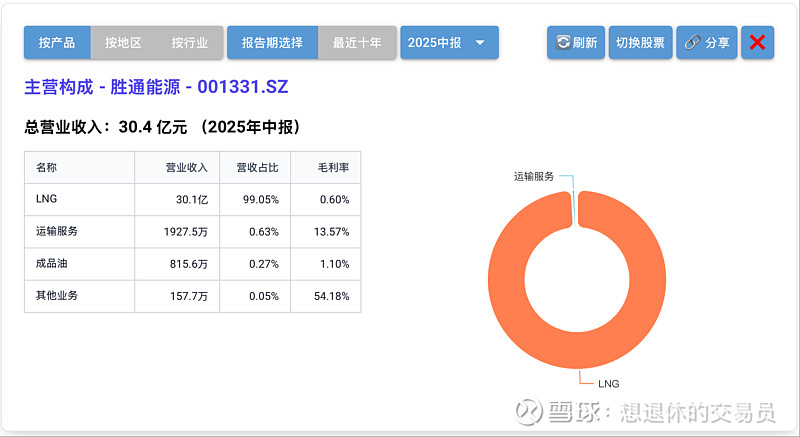Click the 1.10% gross margin cell
The height and width of the screenshot is (437, 800).
coord(326,264)
